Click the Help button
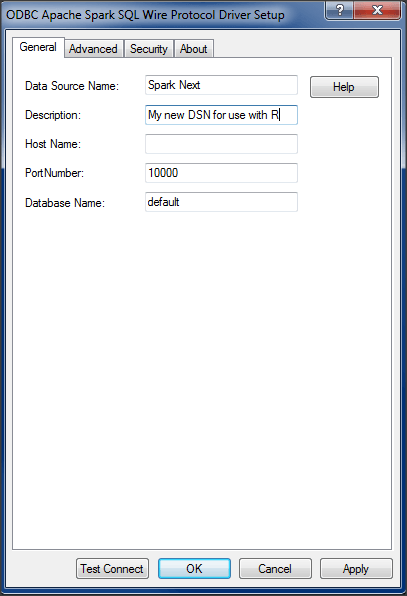The image size is (407, 596). pyautogui.click(x=344, y=87)
